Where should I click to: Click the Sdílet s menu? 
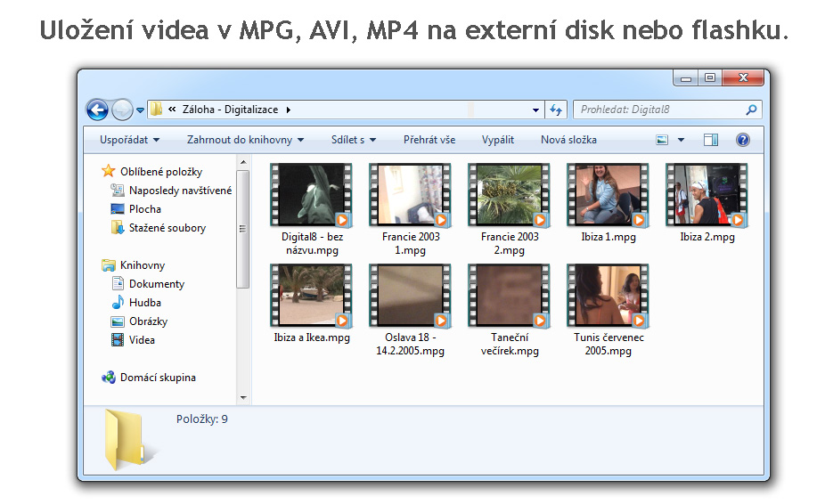(x=354, y=140)
